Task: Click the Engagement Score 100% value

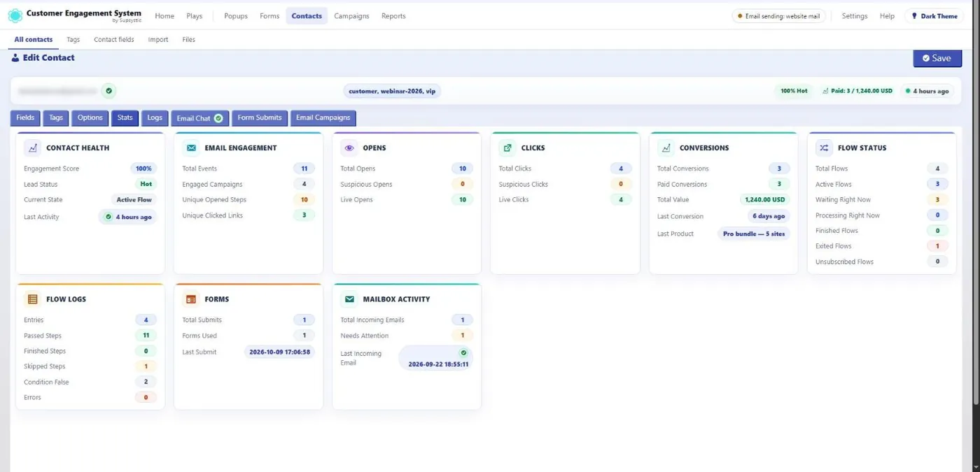Action: (143, 169)
